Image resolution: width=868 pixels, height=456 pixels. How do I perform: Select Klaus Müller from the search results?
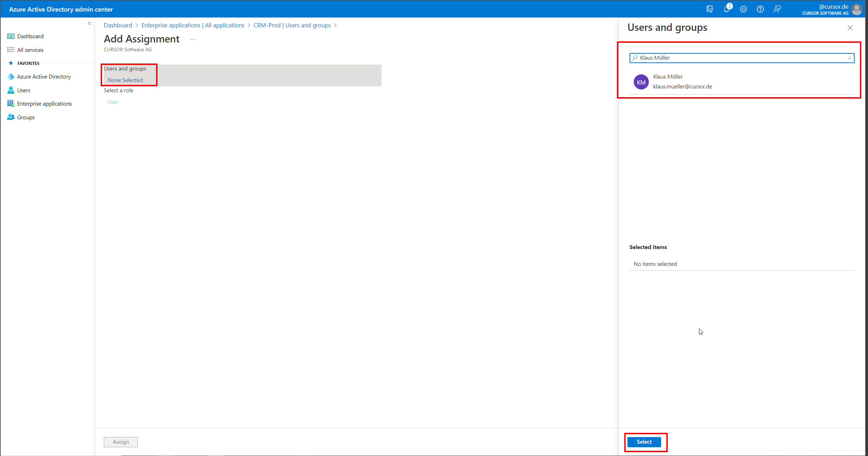click(x=667, y=81)
